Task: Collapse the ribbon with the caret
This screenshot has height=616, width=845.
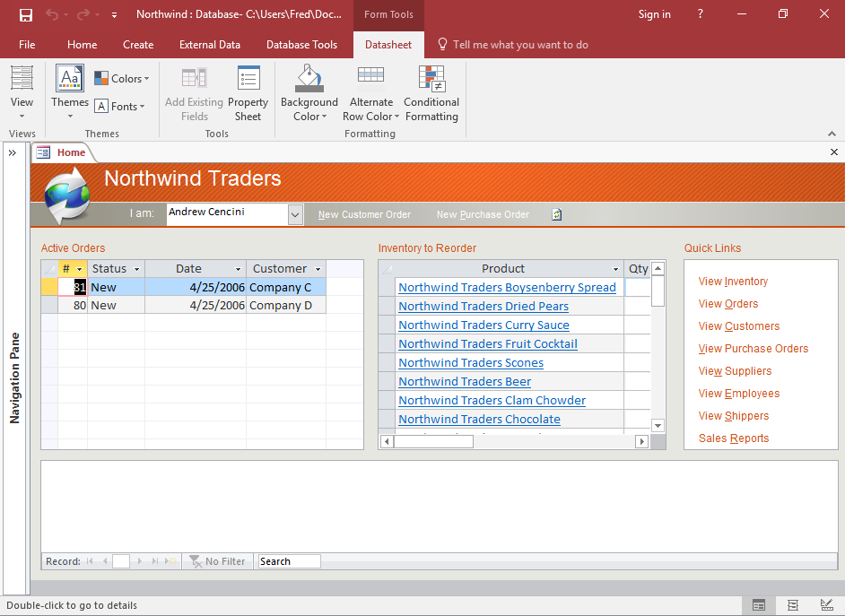Action: click(x=832, y=134)
